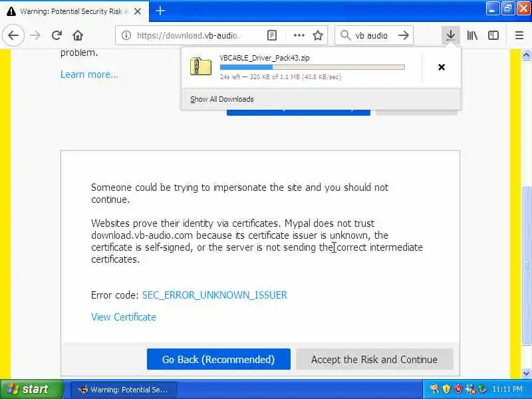This screenshot has width=532, height=399.
Task: Submit search with the arrow button
Action: [404, 35]
